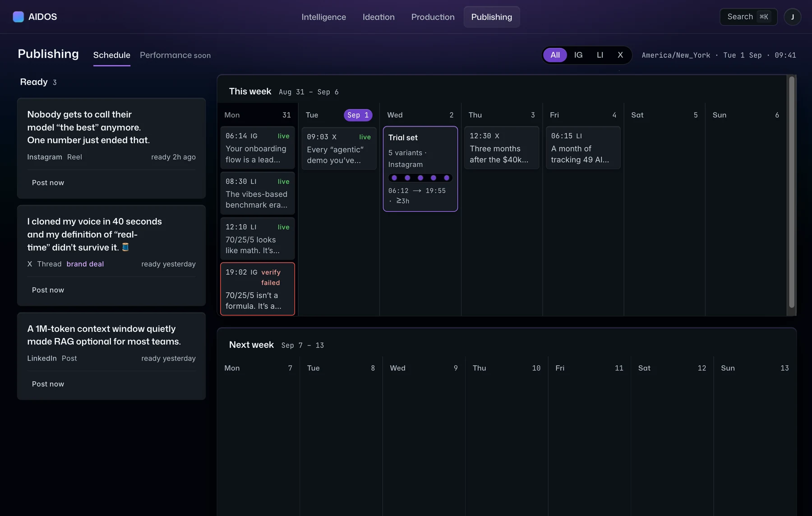Click the Sun 13 next week header

(755, 368)
